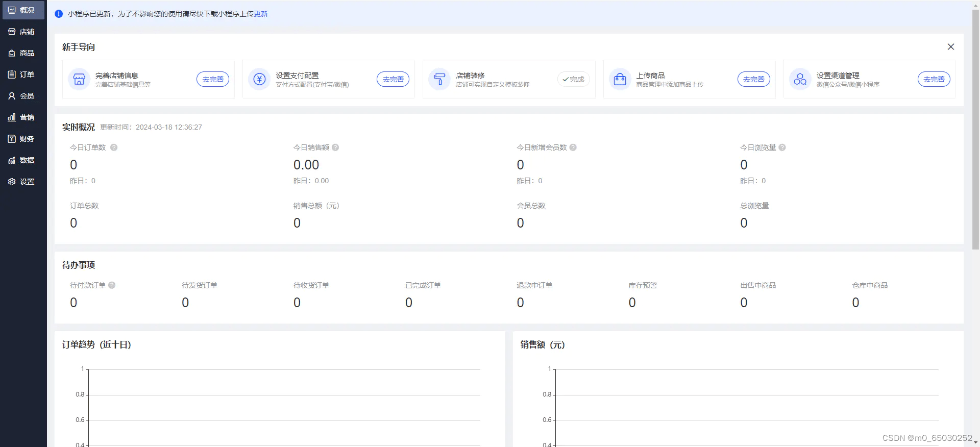Click the 销售额（元） chart title
The image size is (980, 447).
543,345
